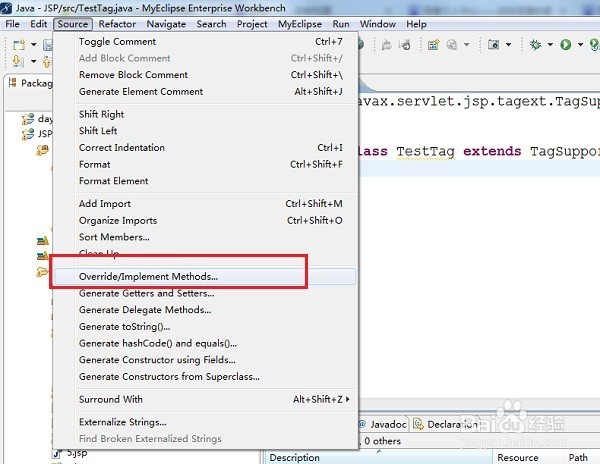Click the class name TestTag in editor

tap(426, 151)
